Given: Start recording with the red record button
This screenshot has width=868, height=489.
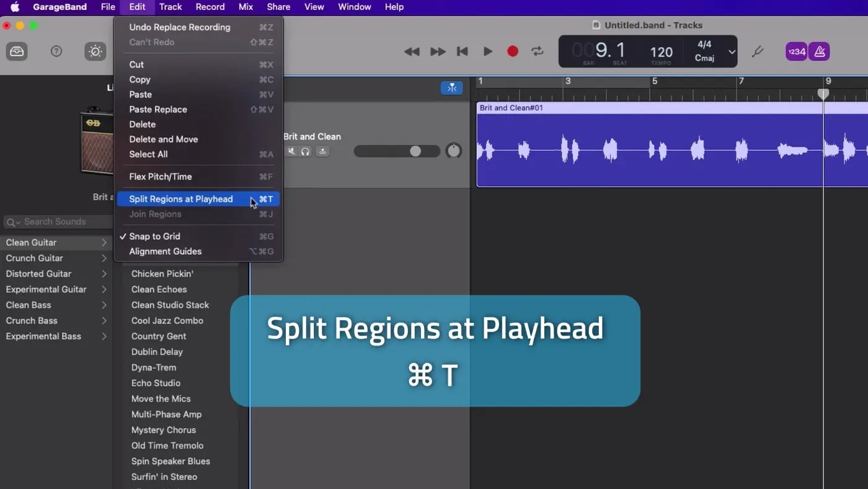Looking at the screenshot, I should click(x=512, y=52).
